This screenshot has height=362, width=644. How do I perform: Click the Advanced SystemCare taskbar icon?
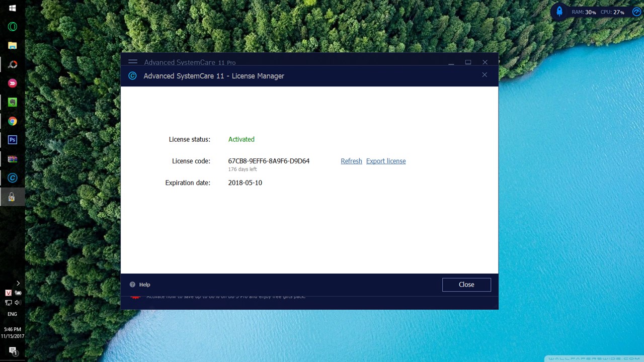13,178
